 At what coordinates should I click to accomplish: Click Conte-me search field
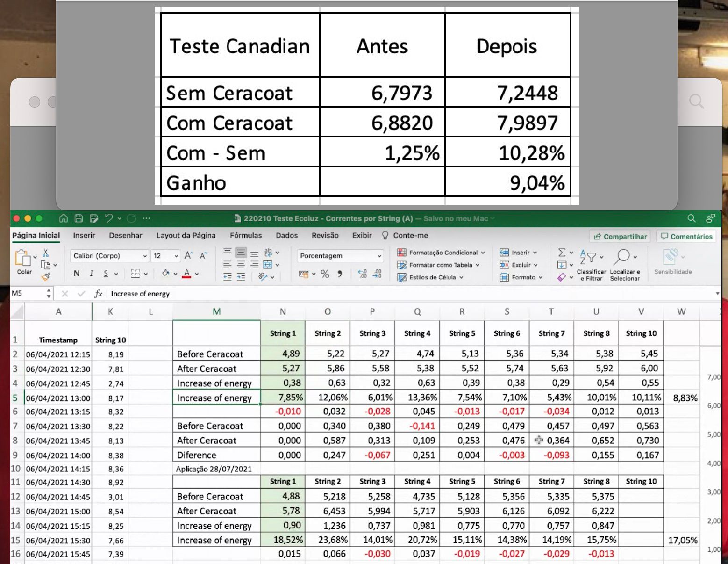(x=405, y=235)
